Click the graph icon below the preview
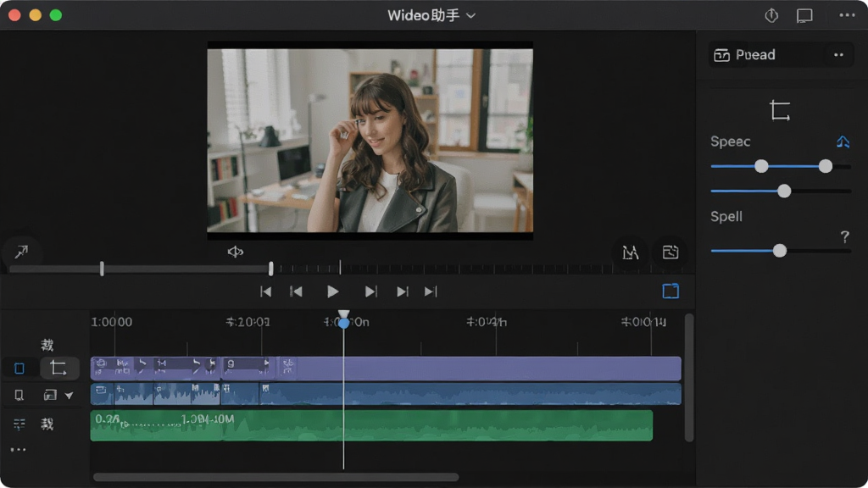 click(630, 252)
